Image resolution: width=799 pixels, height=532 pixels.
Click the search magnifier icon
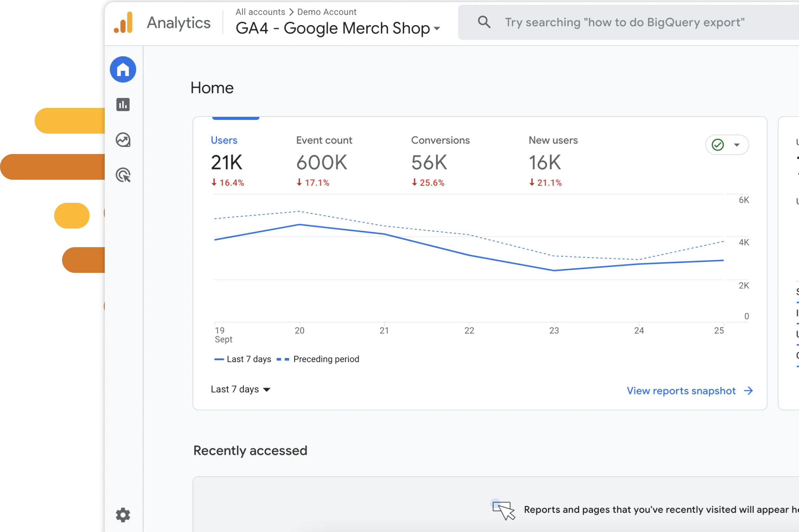[x=484, y=22]
